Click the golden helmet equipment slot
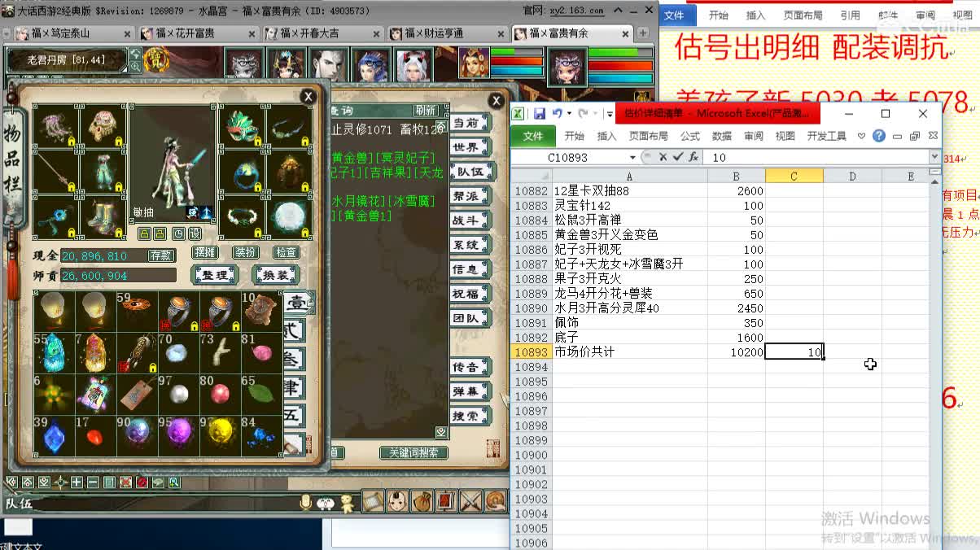 289,172
